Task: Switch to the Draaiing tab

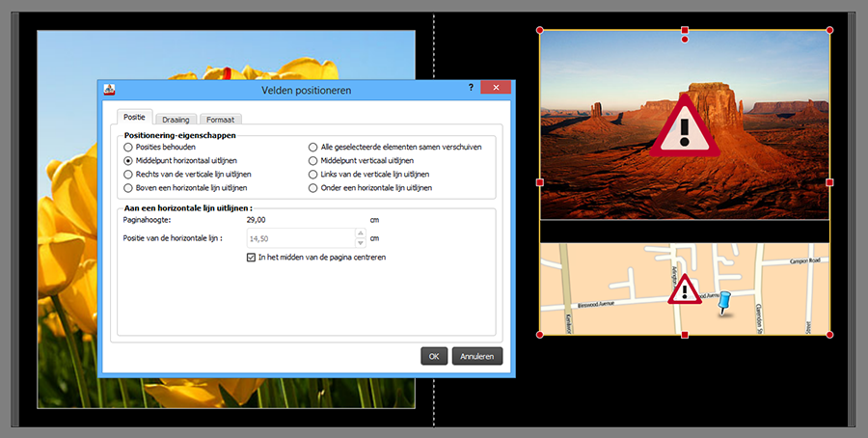Action: (x=175, y=119)
